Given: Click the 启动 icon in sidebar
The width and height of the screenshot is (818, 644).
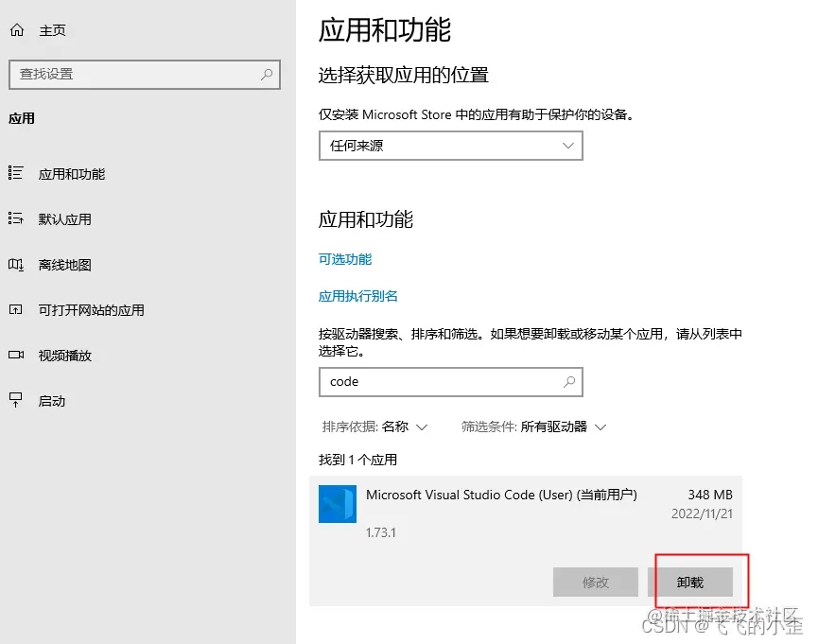Looking at the screenshot, I should 16,400.
